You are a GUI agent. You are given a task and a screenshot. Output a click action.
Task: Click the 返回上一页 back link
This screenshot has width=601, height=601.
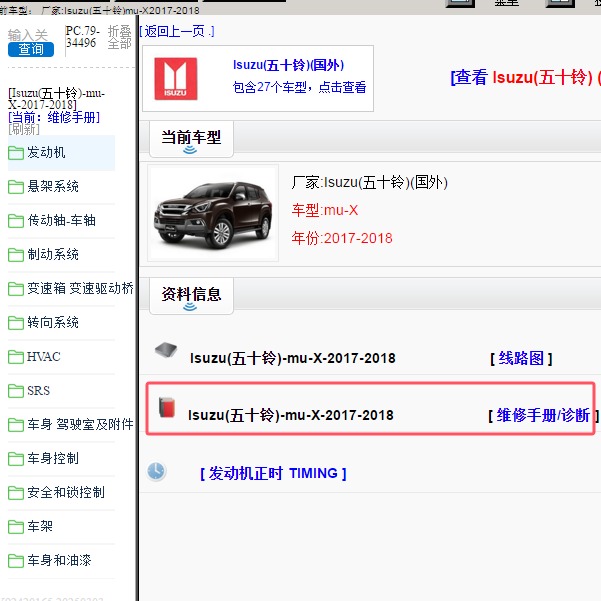[177, 31]
